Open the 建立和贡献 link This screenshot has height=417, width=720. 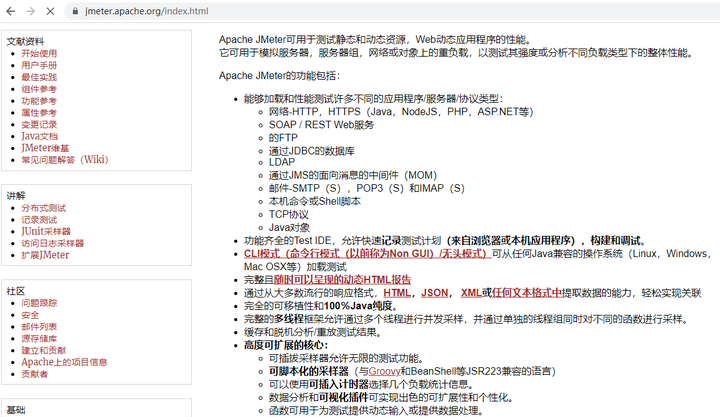(44, 350)
